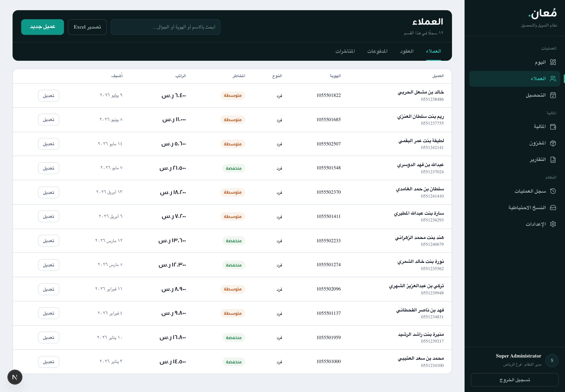The image size is (565, 392).
Task: Go to المالية in sidebar menu
Action: (515, 127)
